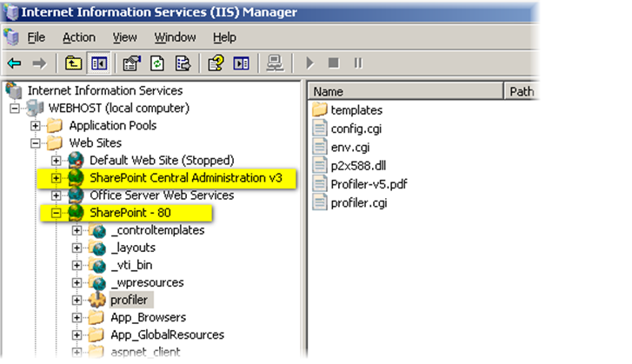Viewport: 632px width, 364px height.
Task: Select env.cgi in the file list
Action: coord(350,147)
